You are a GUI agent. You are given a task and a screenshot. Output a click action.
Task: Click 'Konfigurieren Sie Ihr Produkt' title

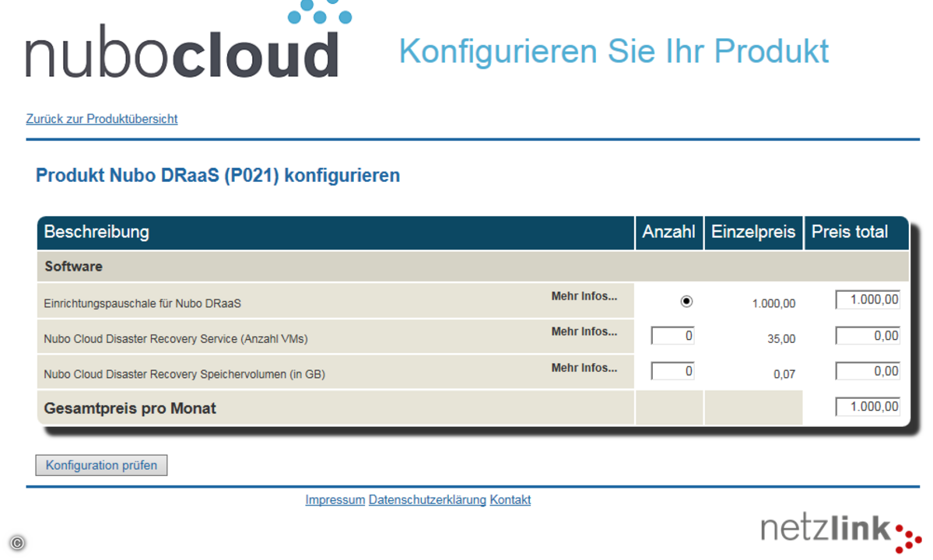613,51
